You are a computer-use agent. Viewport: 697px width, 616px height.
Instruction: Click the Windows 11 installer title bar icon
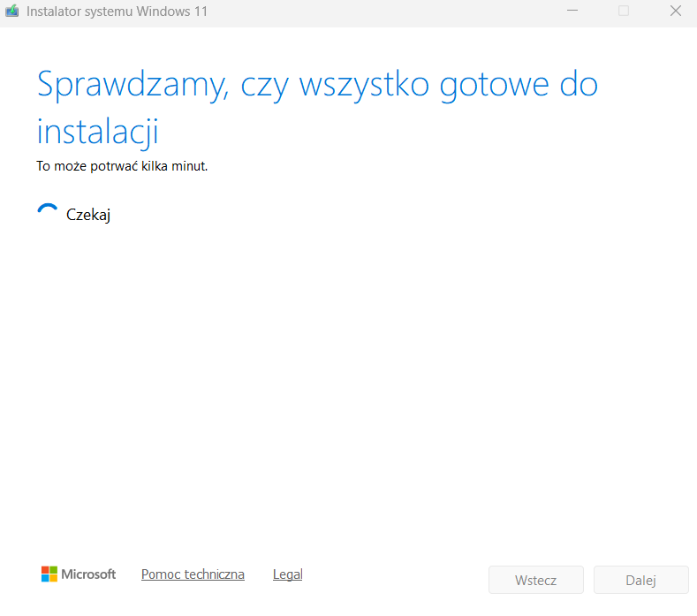(x=12, y=11)
